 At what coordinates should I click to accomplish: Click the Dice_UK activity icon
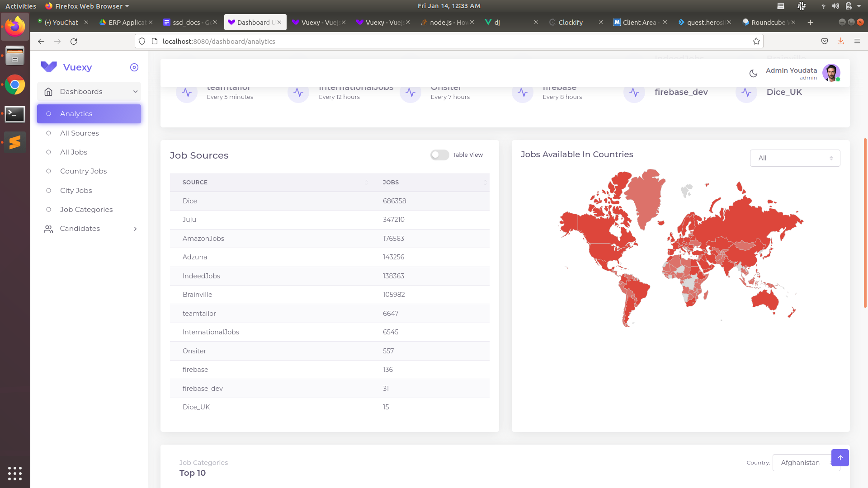pyautogui.click(x=746, y=92)
